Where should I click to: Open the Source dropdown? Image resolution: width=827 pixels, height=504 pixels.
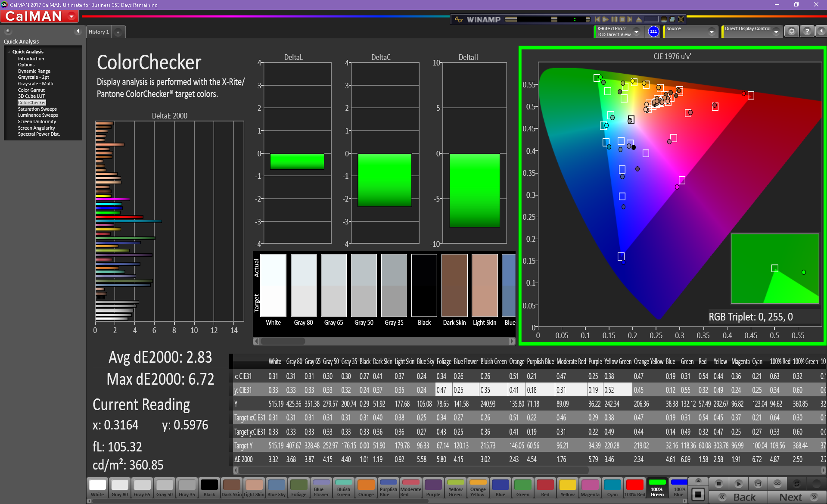click(712, 32)
